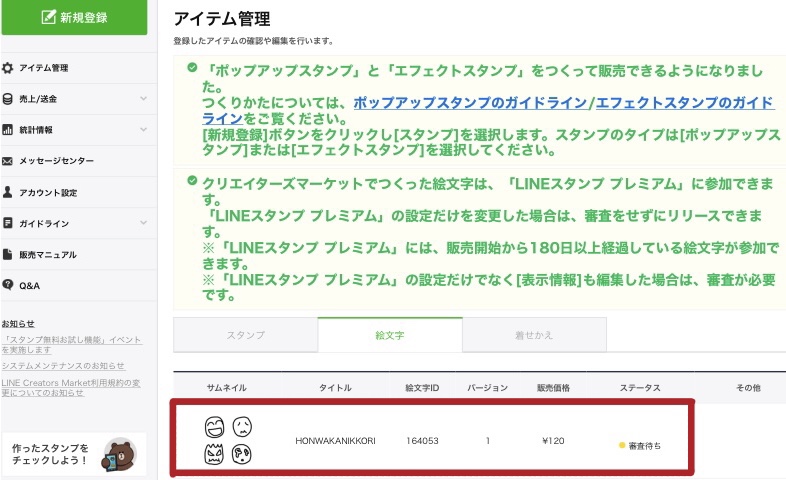Click the 作ったスタンプをチェックしよう banner
786x480 pixels.
pyautogui.click(x=74, y=454)
